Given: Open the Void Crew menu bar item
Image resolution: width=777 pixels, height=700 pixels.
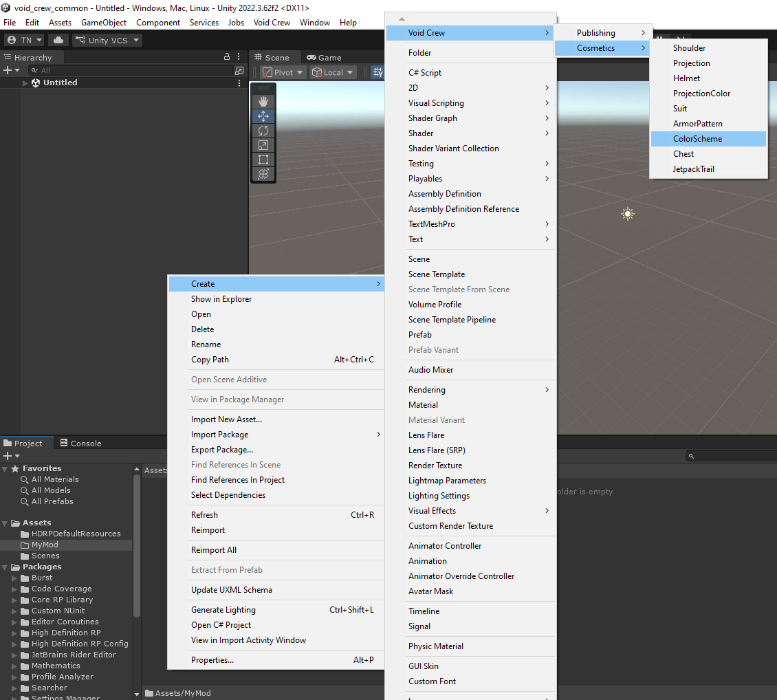Looking at the screenshot, I should click(272, 23).
